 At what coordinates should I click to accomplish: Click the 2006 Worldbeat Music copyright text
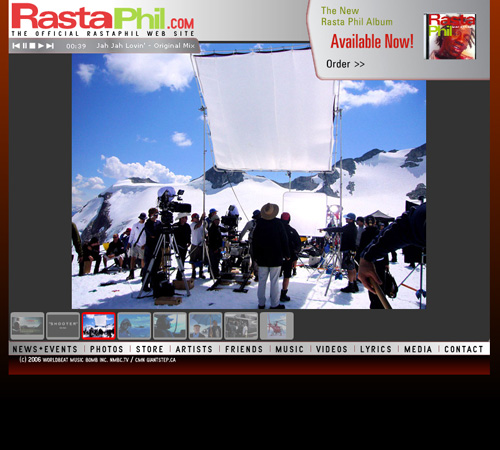(x=97, y=360)
